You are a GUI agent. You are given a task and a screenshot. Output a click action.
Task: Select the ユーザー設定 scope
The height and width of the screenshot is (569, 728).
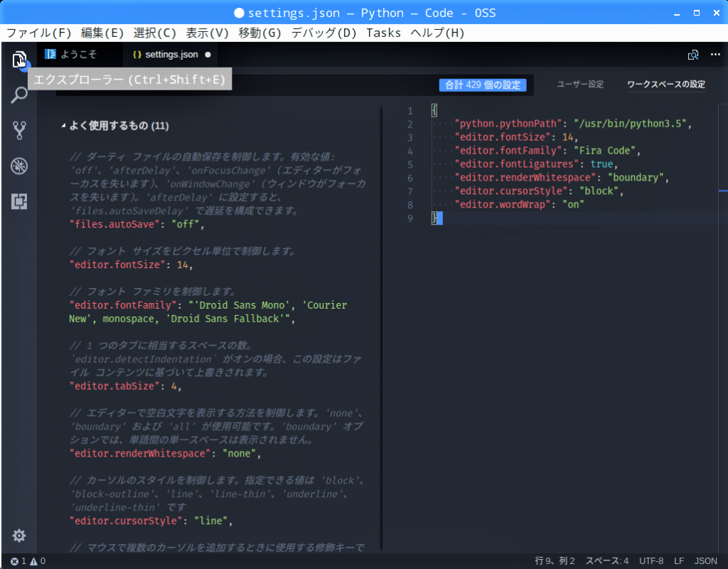click(x=579, y=85)
